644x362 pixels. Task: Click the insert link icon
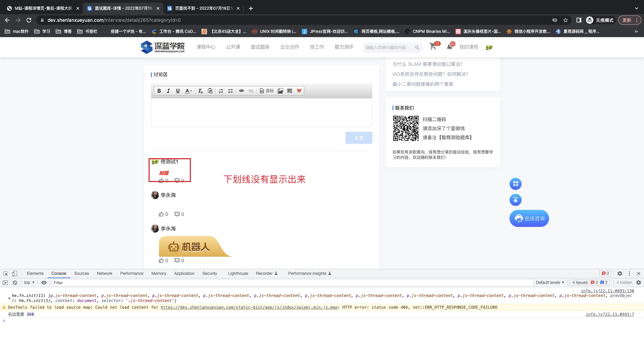coord(241,91)
